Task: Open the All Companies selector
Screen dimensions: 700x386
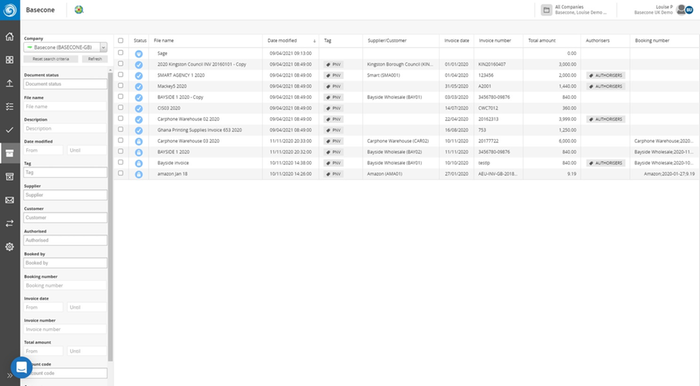Action: [x=575, y=10]
